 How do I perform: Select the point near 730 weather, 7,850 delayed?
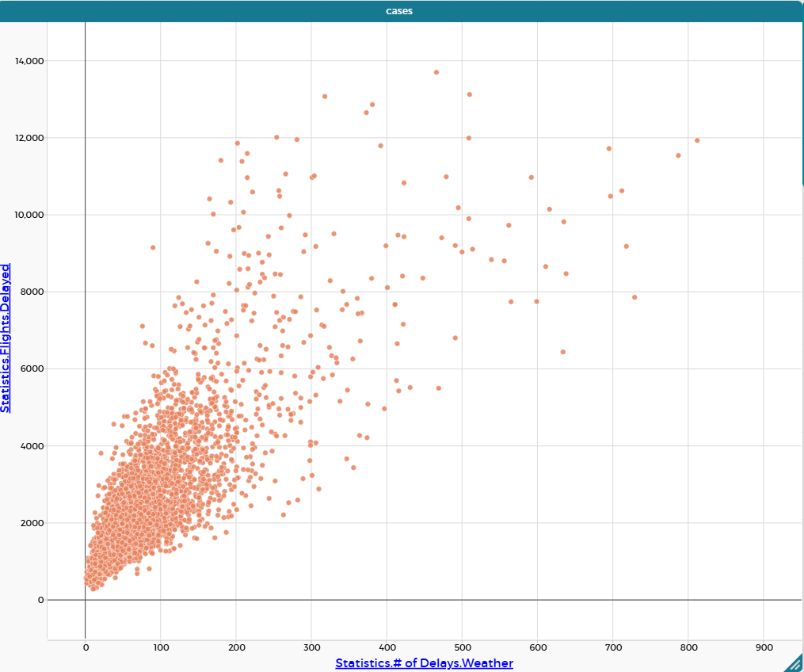(x=634, y=297)
